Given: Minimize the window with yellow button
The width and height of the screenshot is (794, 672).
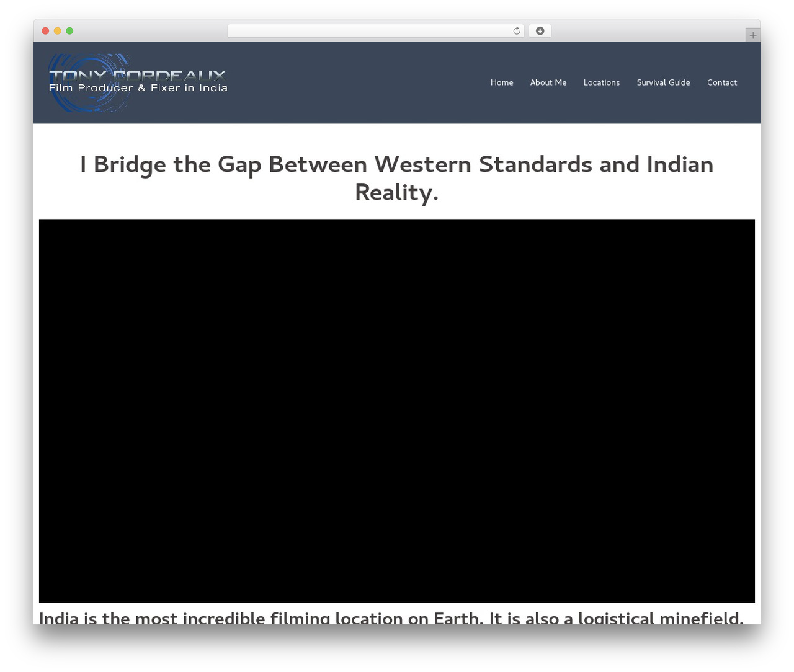Looking at the screenshot, I should (x=57, y=31).
